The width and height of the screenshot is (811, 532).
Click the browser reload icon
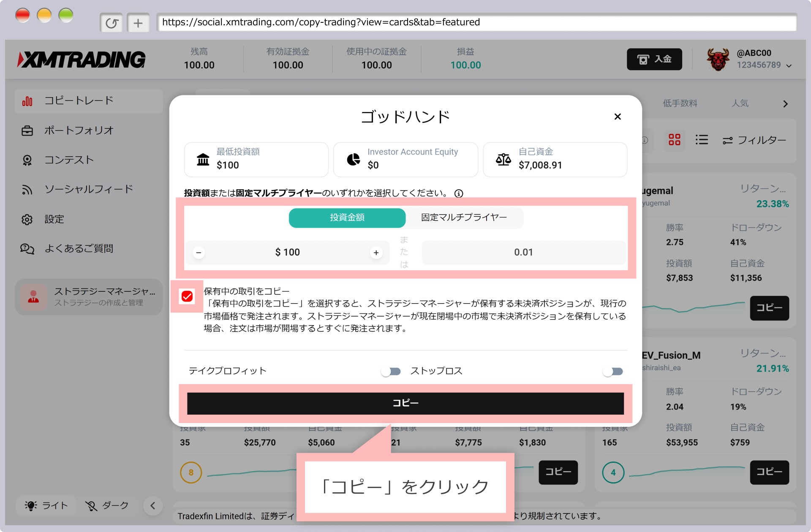pos(112,23)
